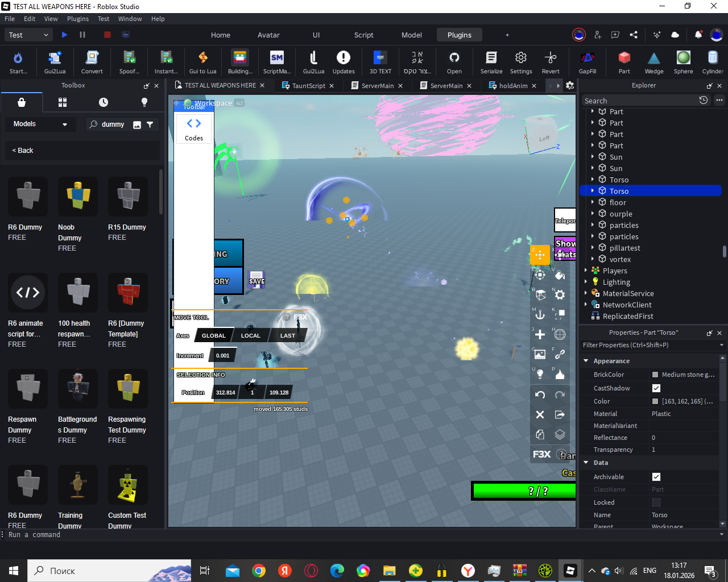Click the red Stop button

[107, 35]
